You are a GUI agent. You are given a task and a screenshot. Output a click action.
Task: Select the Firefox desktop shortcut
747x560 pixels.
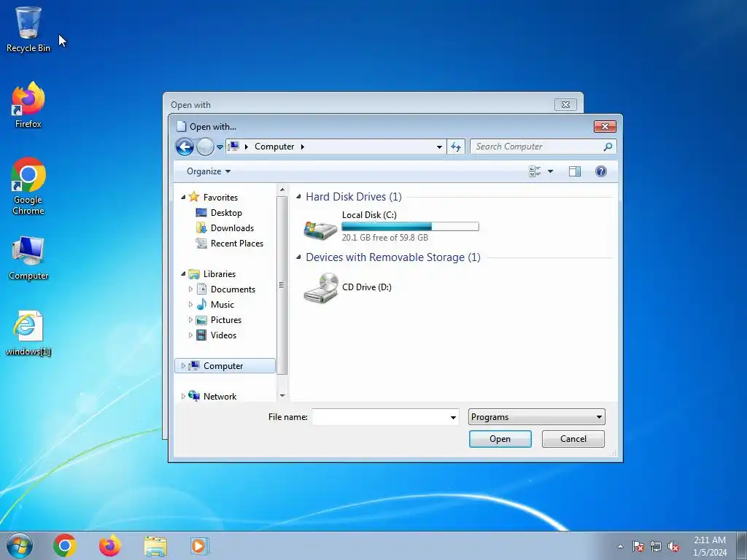[28, 105]
